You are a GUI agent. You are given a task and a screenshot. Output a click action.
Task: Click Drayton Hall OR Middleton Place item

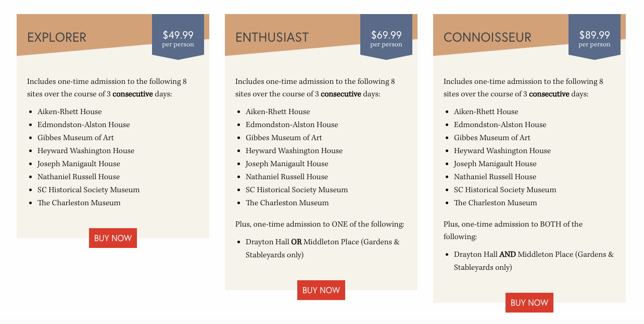(323, 248)
